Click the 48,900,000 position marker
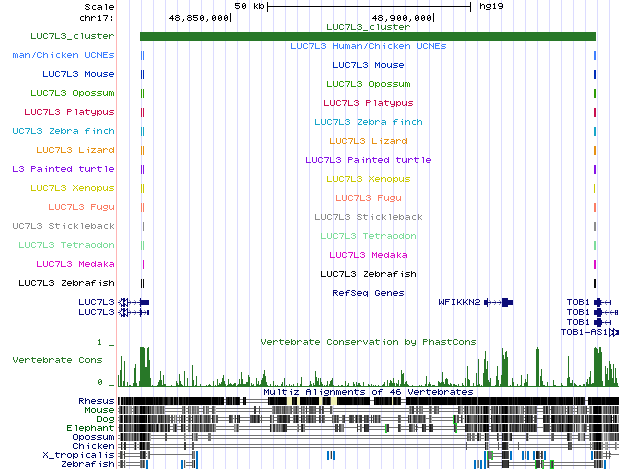 tap(402, 17)
